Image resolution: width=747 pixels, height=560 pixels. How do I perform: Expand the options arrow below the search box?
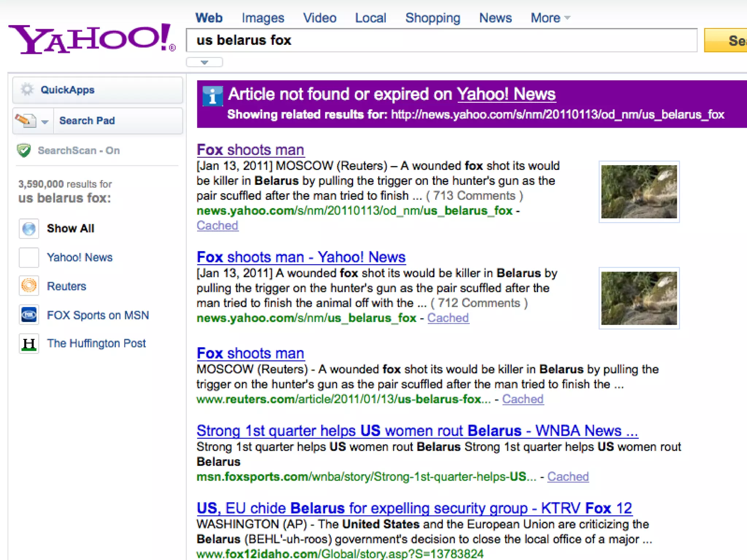tap(204, 62)
